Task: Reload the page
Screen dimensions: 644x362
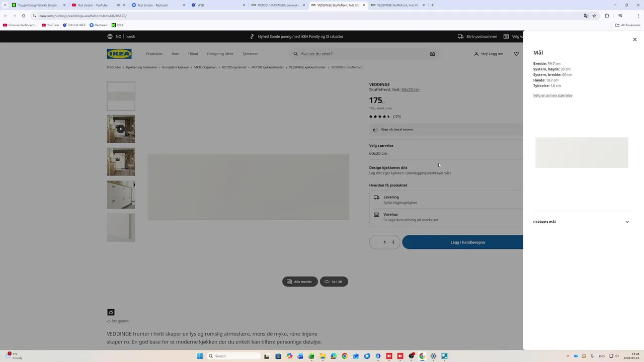Action: tap(23, 16)
